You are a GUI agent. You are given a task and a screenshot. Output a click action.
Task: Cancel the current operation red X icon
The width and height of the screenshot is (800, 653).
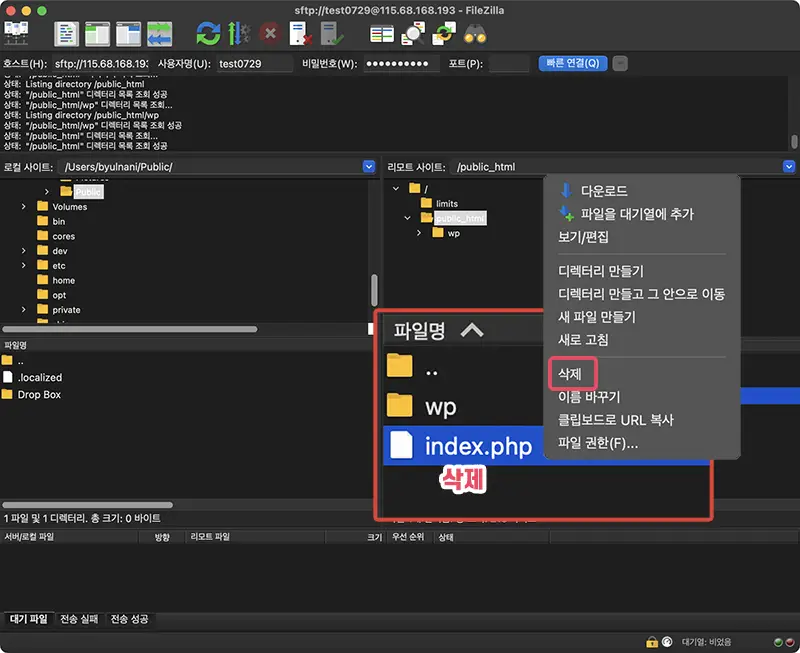270,34
